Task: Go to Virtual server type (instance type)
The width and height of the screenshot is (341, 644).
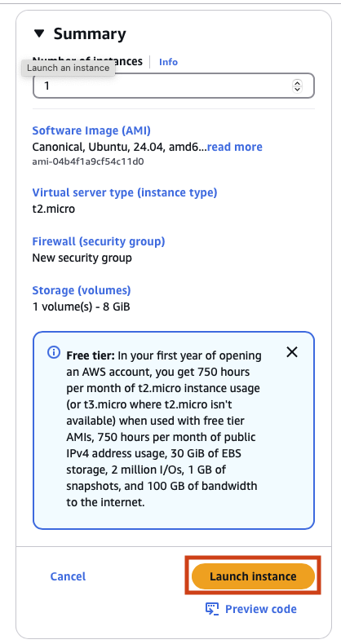Action: coord(125,192)
